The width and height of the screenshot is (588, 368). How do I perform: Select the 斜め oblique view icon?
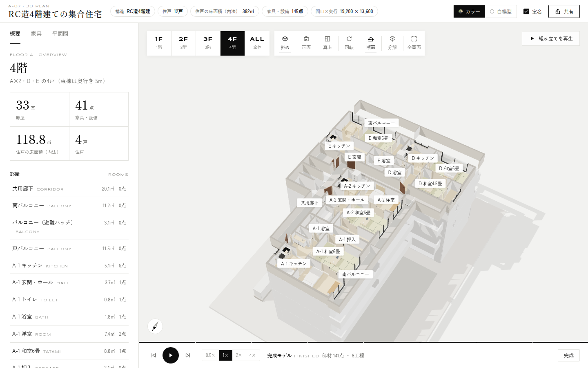(x=285, y=43)
